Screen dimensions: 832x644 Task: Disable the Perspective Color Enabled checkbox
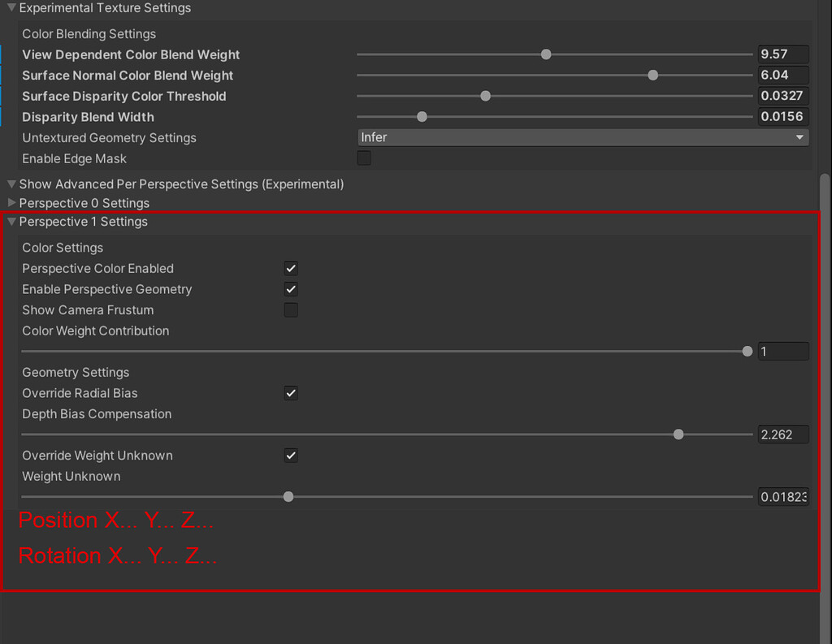(290, 268)
